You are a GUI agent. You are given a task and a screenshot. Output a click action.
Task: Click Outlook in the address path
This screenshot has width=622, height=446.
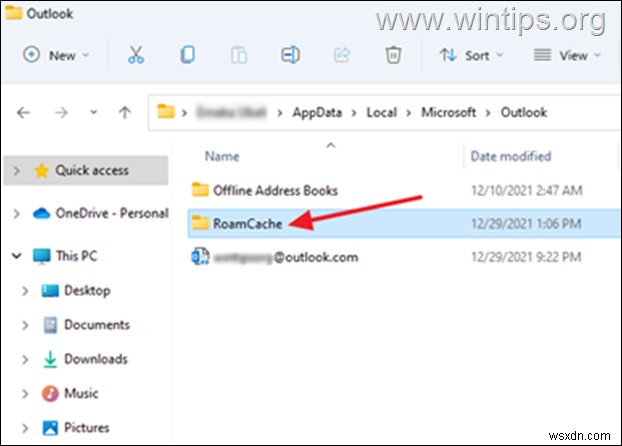coord(524,113)
